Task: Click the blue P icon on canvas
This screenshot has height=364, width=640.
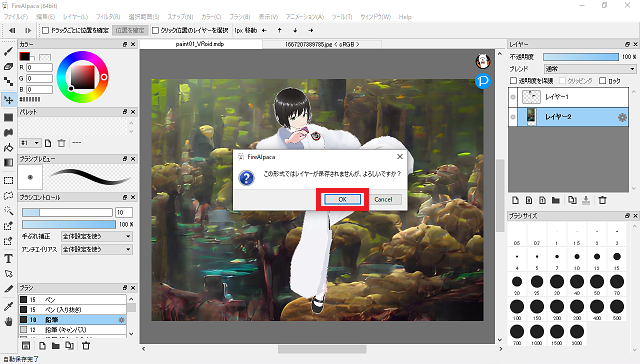Action: pyautogui.click(x=483, y=81)
